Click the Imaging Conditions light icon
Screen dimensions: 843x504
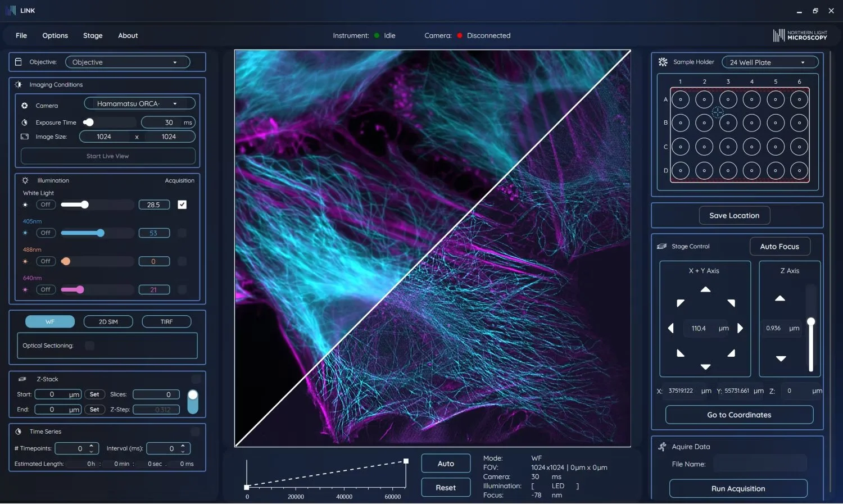[x=18, y=84]
